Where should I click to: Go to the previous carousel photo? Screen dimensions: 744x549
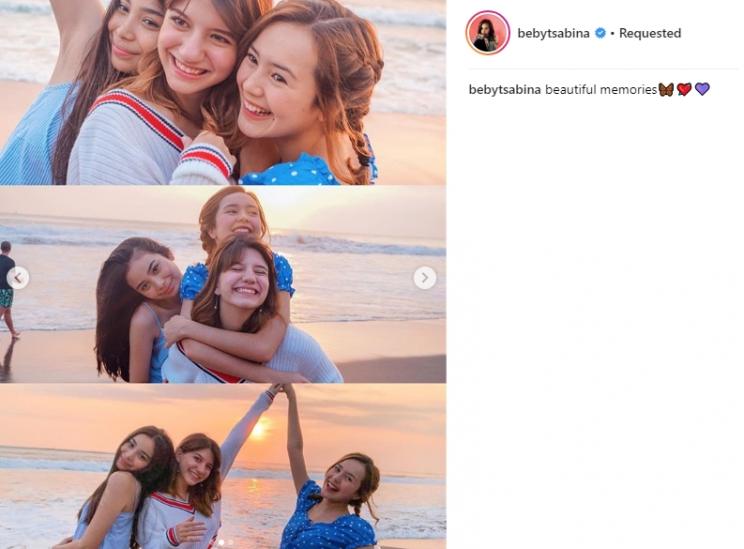18,278
